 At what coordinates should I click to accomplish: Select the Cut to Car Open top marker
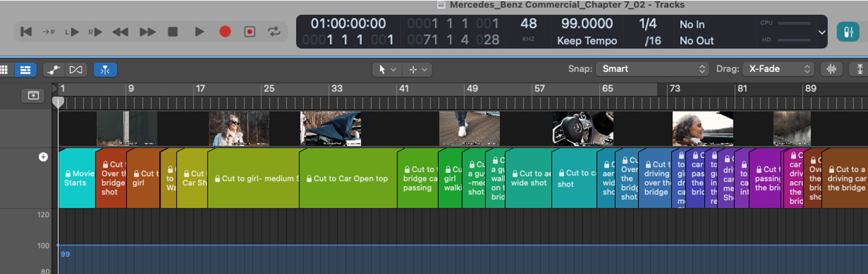348,178
